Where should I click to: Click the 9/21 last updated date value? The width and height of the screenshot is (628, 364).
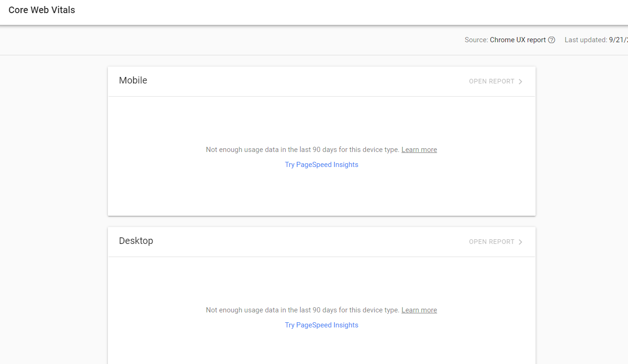click(619, 40)
